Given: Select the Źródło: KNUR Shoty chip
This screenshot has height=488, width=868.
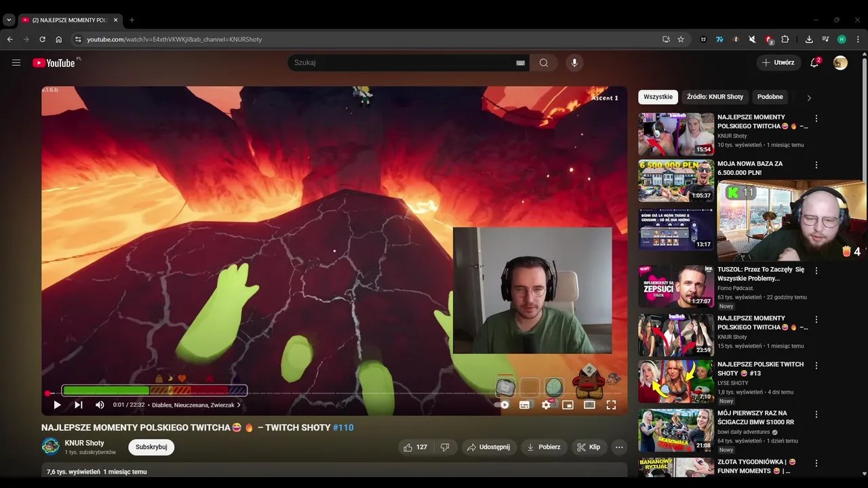Looking at the screenshot, I should (x=715, y=97).
